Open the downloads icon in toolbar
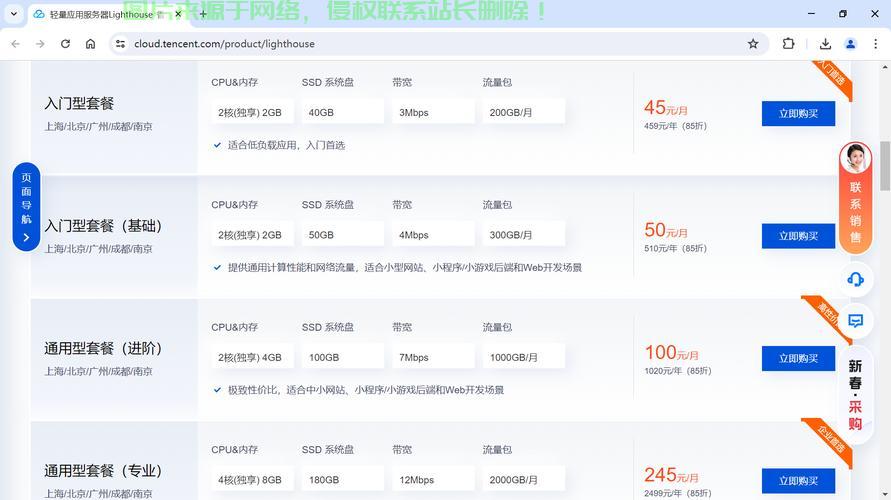Image resolution: width=891 pixels, height=500 pixels. coord(825,44)
